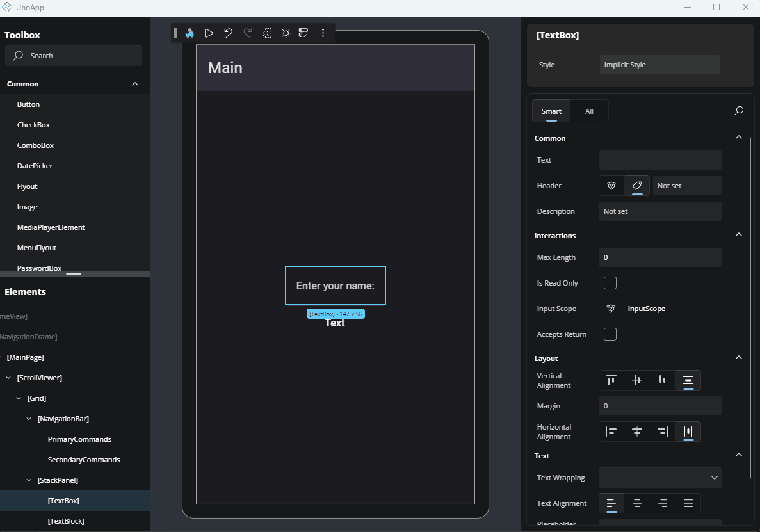This screenshot has height=532, width=760.
Task: Switch to the All properties tab
Action: click(588, 110)
